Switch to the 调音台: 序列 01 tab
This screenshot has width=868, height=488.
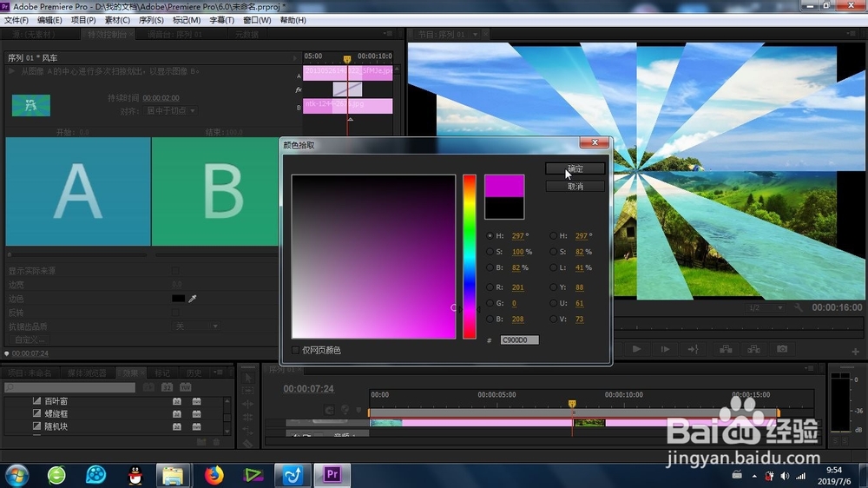(175, 35)
